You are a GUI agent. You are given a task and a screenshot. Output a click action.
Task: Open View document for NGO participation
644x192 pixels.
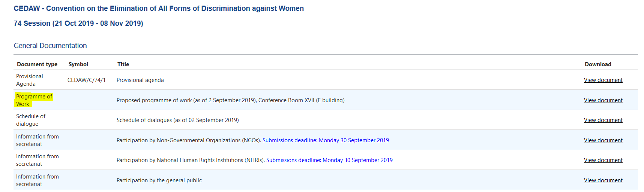[603, 140]
